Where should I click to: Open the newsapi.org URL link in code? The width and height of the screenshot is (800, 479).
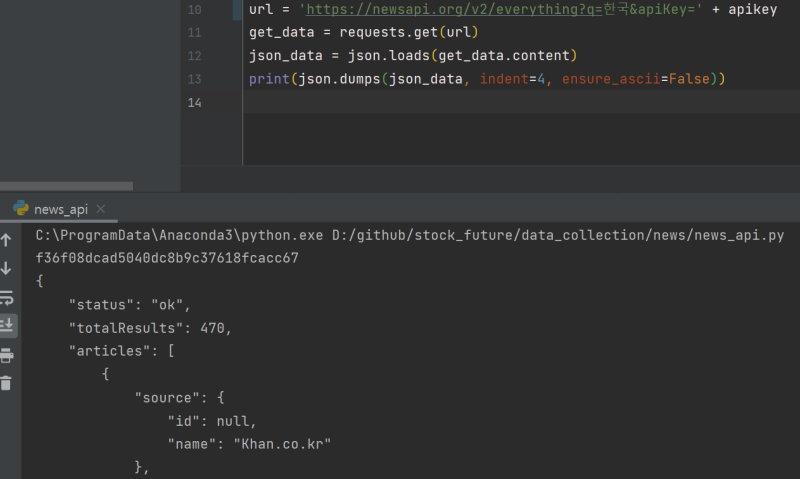click(x=454, y=9)
